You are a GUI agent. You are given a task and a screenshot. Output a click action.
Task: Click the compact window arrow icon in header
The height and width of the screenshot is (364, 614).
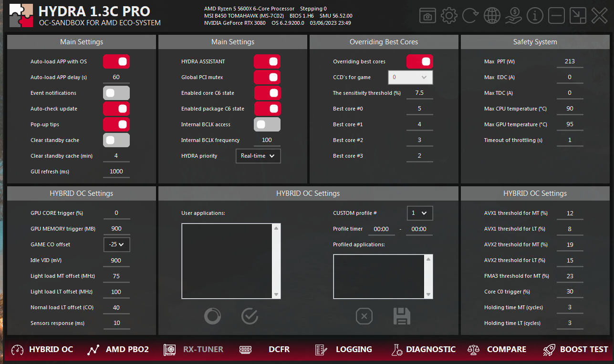click(x=578, y=16)
